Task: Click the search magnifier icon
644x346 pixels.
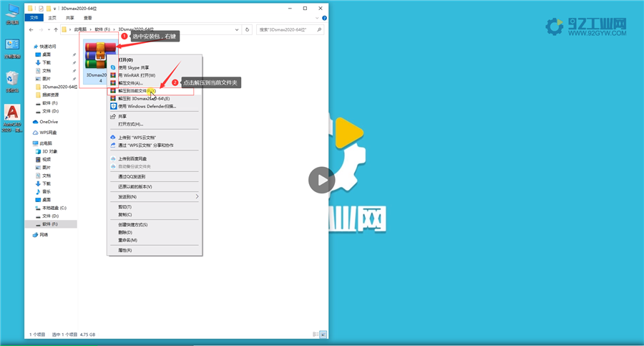Action: pyautogui.click(x=319, y=29)
